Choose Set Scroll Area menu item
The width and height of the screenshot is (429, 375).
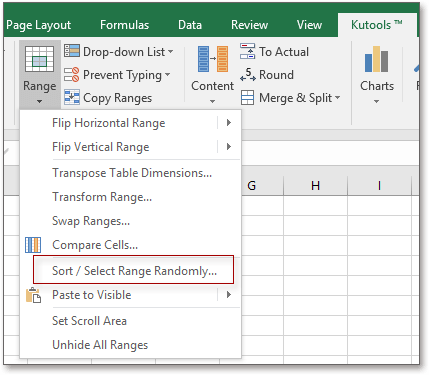[130, 321]
